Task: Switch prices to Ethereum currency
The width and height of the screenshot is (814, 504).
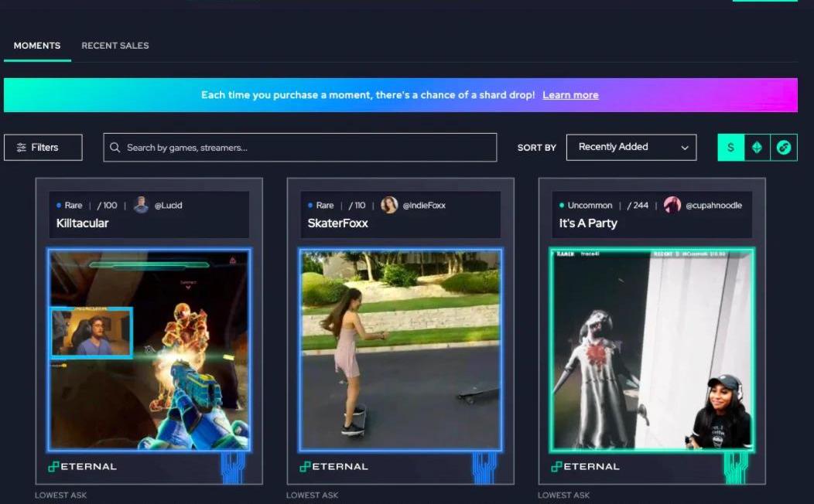Action: pyautogui.click(x=757, y=148)
